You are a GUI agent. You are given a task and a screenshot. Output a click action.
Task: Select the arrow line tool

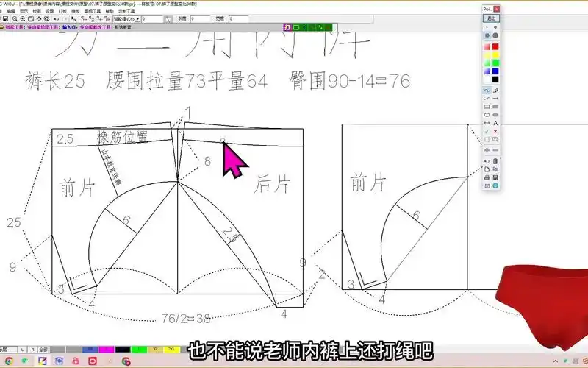495,99
